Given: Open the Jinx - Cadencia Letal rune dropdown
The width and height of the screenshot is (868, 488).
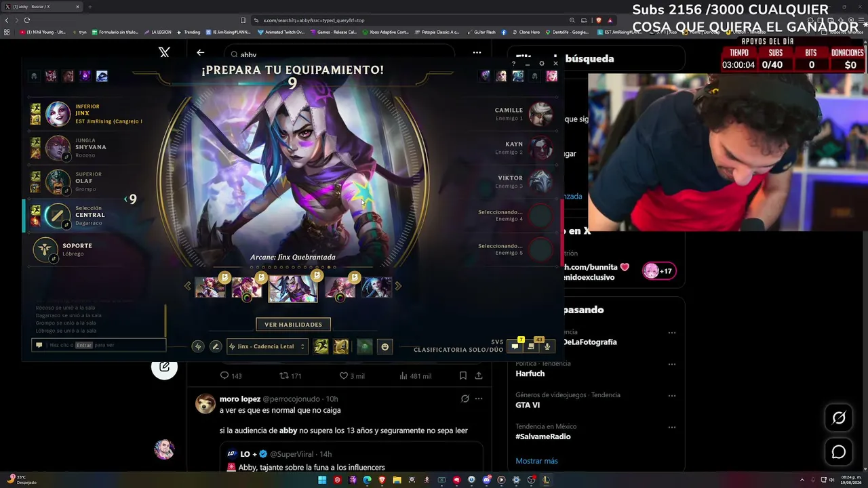Looking at the screenshot, I should click(267, 346).
